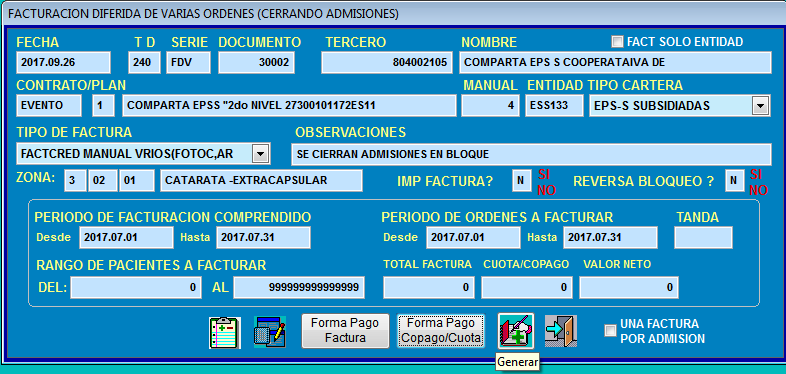786x374 pixels.
Task: Click the DEL patient range field
Action: [x=136, y=287]
